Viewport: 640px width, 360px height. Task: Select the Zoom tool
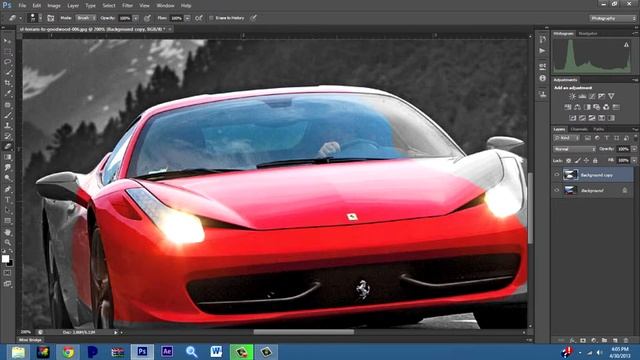click(7, 243)
